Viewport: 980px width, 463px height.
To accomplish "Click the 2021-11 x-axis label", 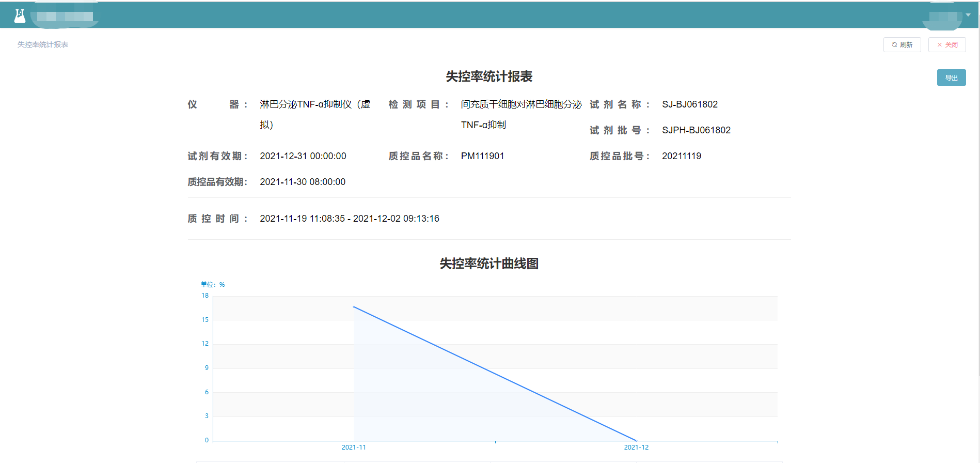I will tap(354, 447).
